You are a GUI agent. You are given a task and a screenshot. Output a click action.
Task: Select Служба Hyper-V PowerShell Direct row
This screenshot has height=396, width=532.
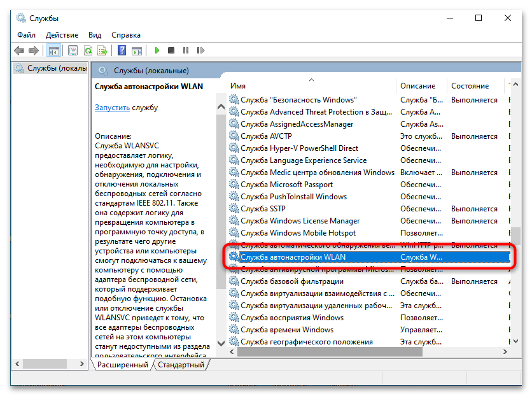tap(369, 148)
